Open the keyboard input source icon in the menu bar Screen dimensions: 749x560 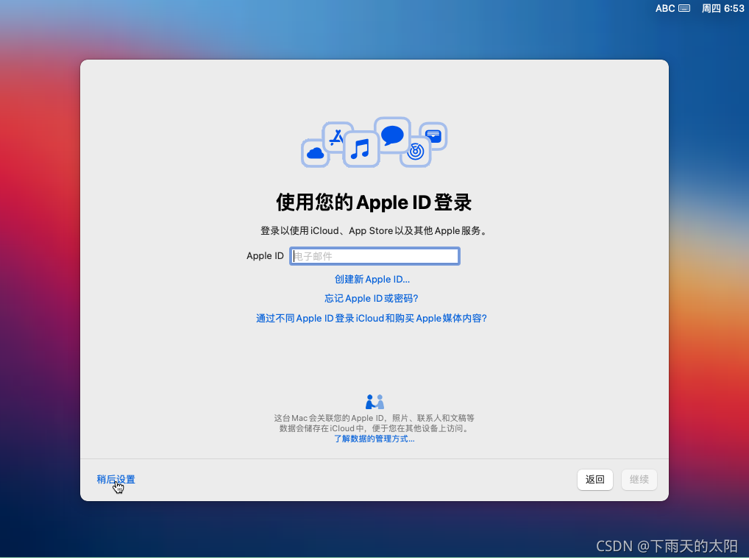pyautogui.click(x=684, y=8)
